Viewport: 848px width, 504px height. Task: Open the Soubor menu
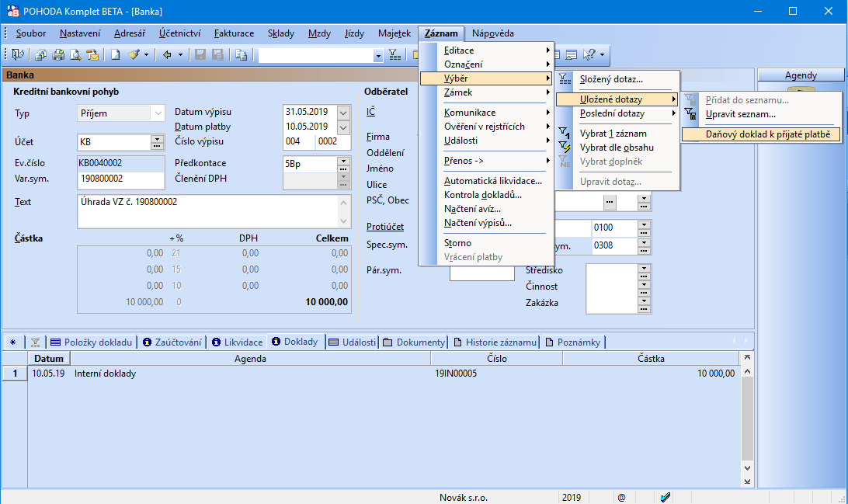click(31, 33)
